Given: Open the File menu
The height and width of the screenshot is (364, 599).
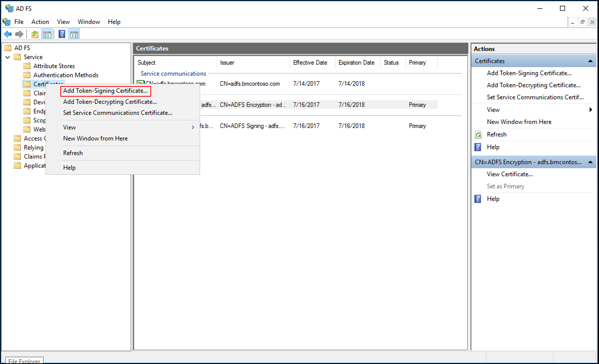Looking at the screenshot, I should [19, 22].
